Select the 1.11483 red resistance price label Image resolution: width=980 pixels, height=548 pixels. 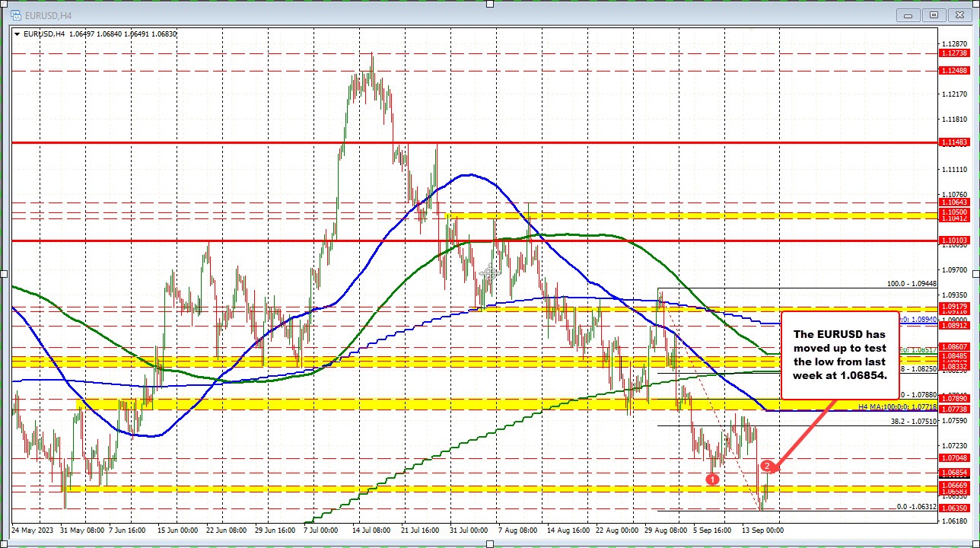pyautogui.click(x=953, y=142)
